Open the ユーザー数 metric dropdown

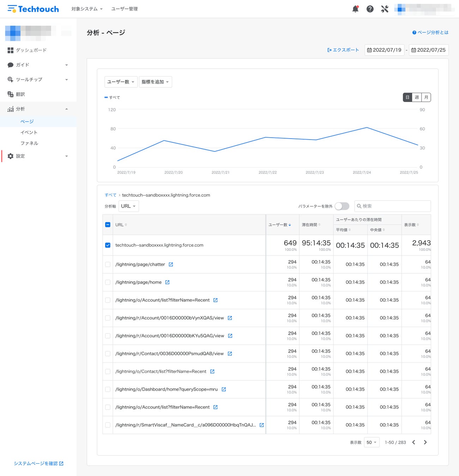(x=121, y=82)
